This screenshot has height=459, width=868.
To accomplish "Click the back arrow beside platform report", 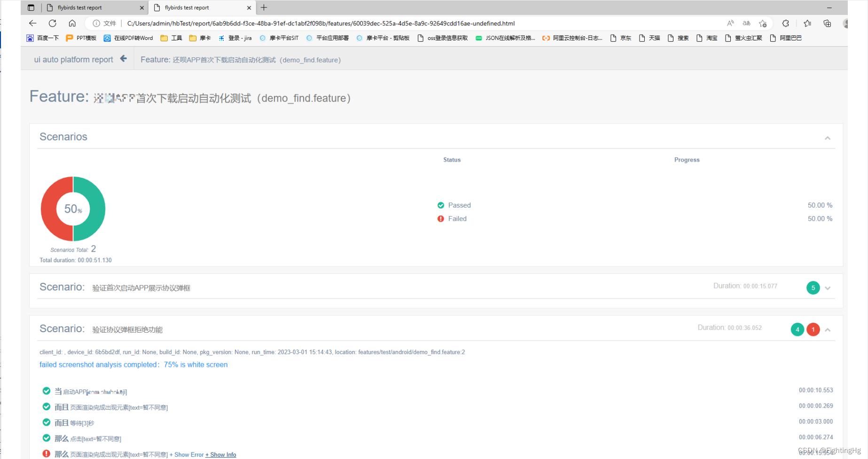I will (x=124, y=59).
